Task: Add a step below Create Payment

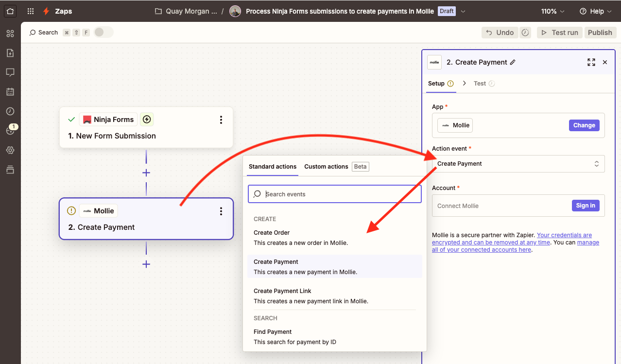Action: click(146, 264)
